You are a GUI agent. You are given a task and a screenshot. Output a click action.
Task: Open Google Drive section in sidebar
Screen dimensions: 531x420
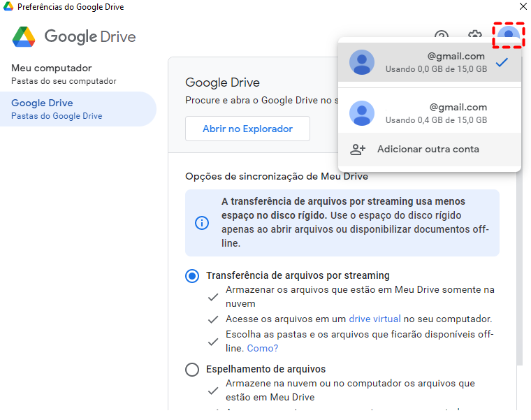(78, 109)
